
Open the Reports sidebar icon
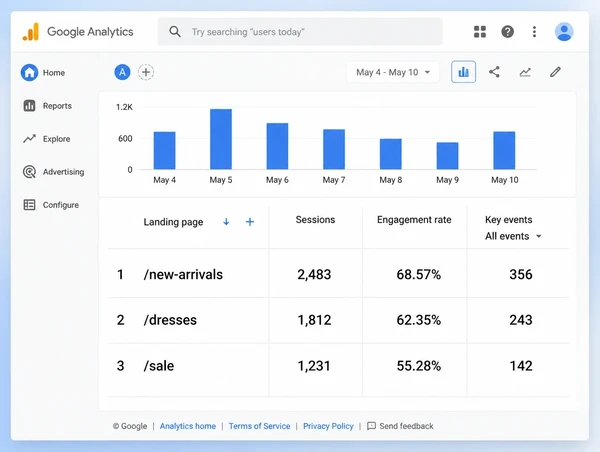point(29,106)
